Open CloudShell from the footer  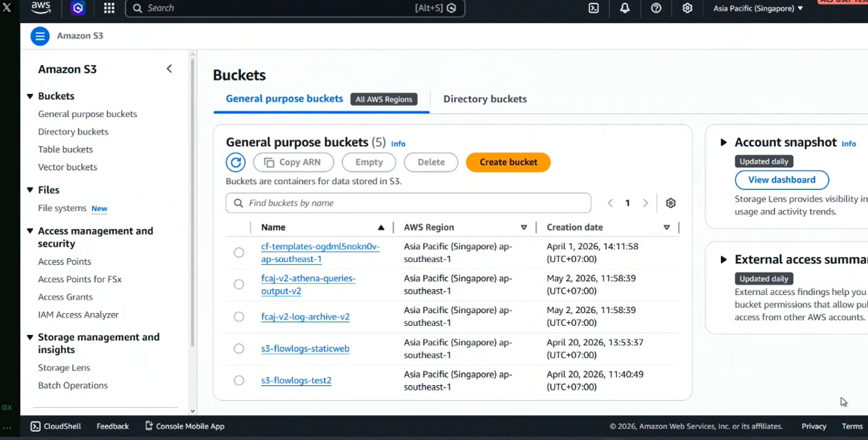[56, 426]
